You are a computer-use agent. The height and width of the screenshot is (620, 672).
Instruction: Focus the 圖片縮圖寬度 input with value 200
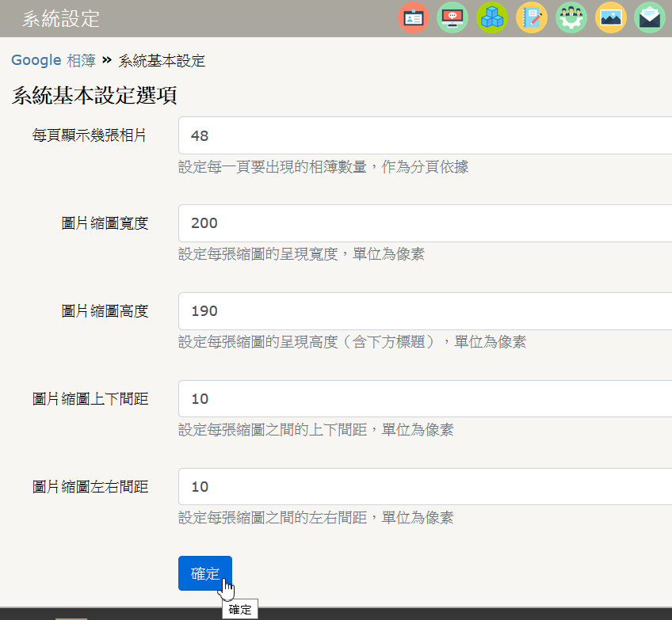[x=425, y=223]
